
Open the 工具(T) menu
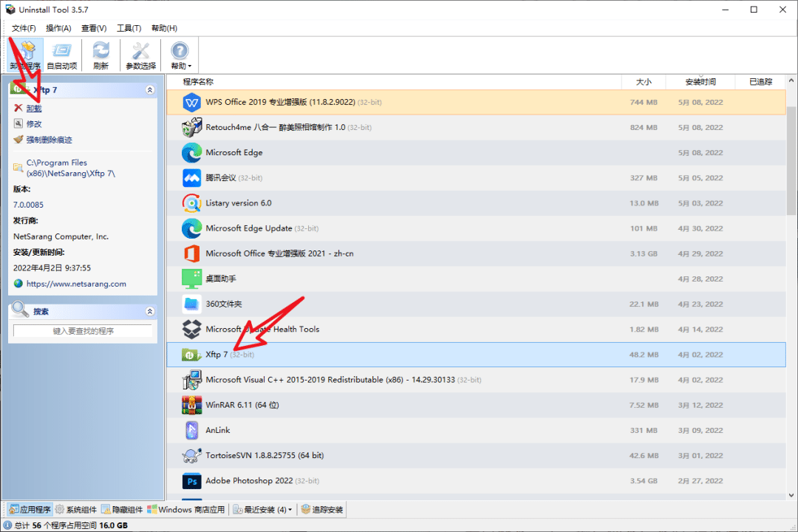click(129, 28)
